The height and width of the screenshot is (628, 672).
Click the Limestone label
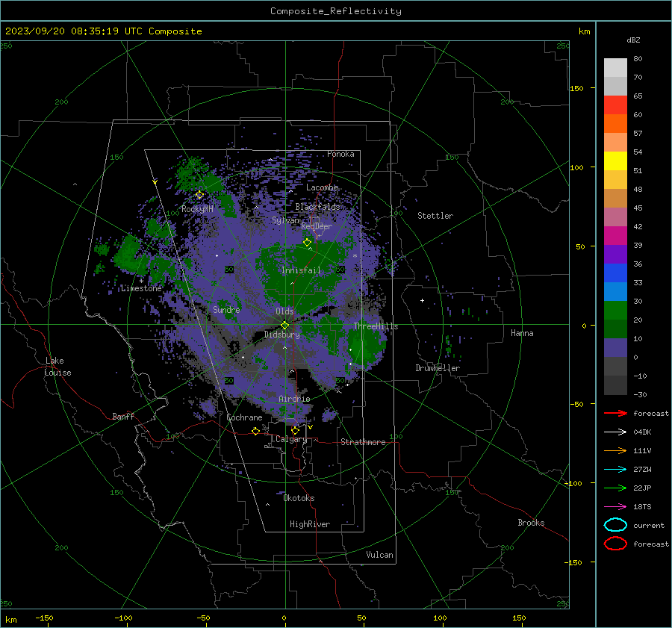141,288
